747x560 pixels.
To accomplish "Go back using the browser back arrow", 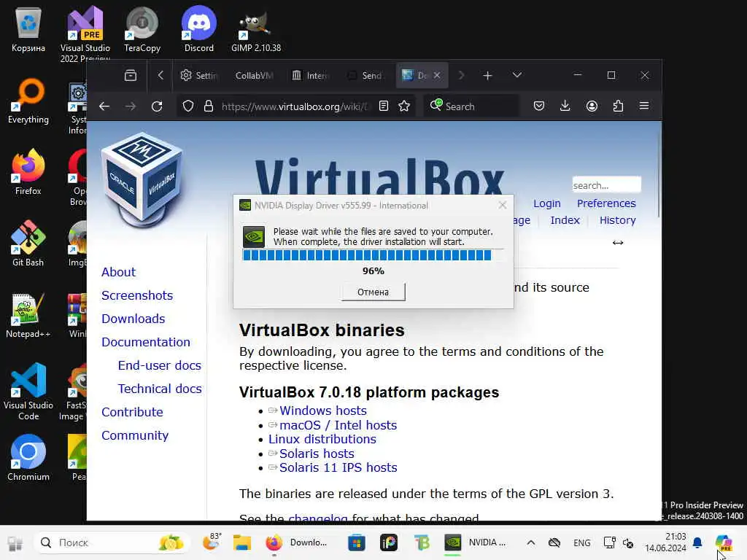I will (x=104, y=106).
